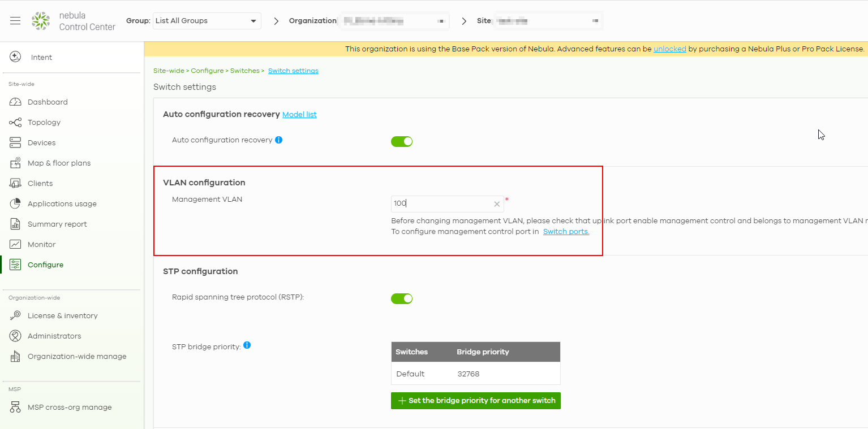The width and height of the screenshot is (868, 429).
Task: Disable Auto configuration recovery toggle
Action: click(402, 141)
